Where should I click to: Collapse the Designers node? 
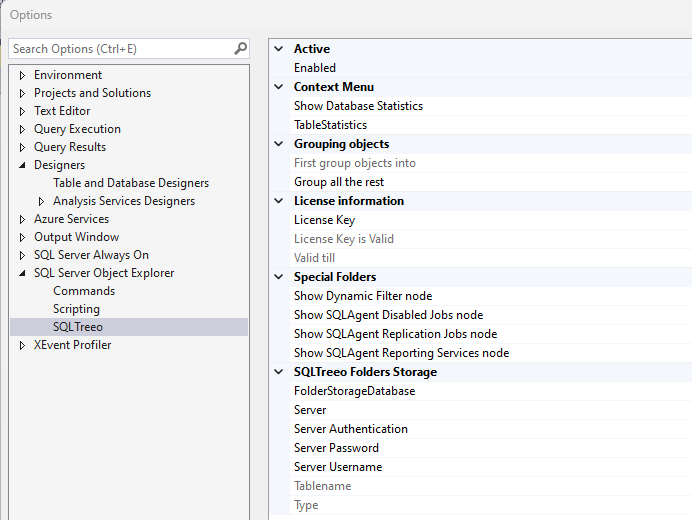tap(23, 165)
